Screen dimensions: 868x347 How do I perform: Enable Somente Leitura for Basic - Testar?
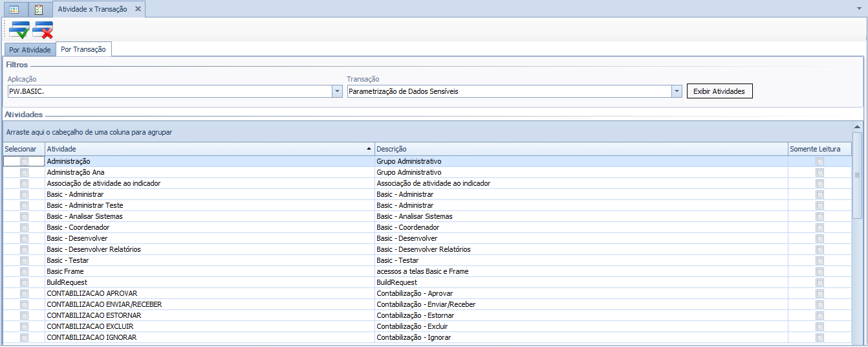point(819,260)
